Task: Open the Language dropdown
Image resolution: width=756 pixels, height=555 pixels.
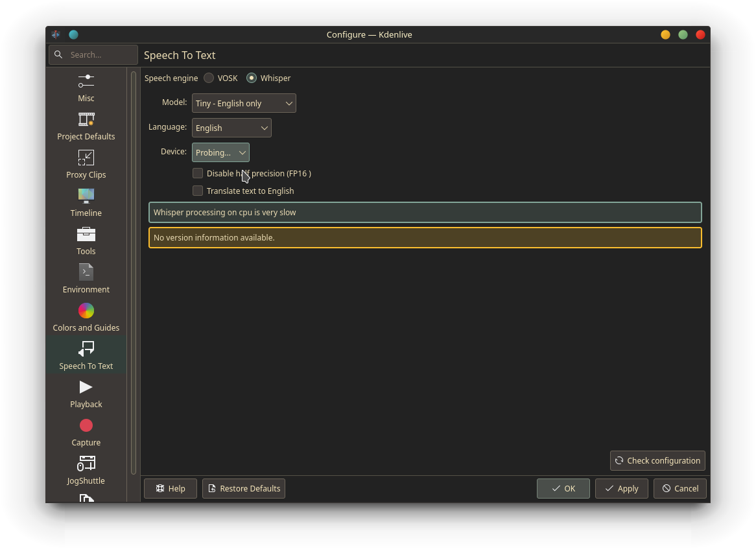Action: pos(231,128)
